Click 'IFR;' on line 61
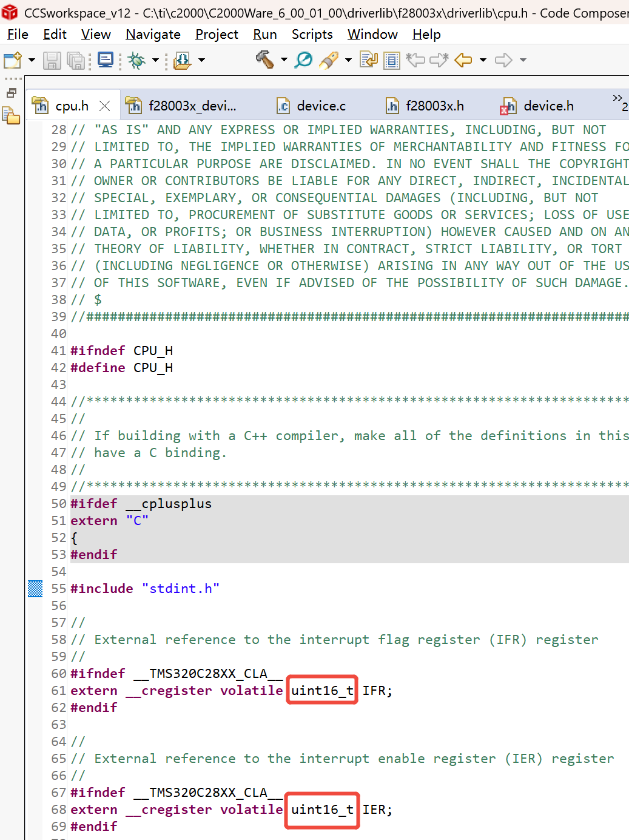This screenshot has height=840, width=629. [x=377, y=691]
